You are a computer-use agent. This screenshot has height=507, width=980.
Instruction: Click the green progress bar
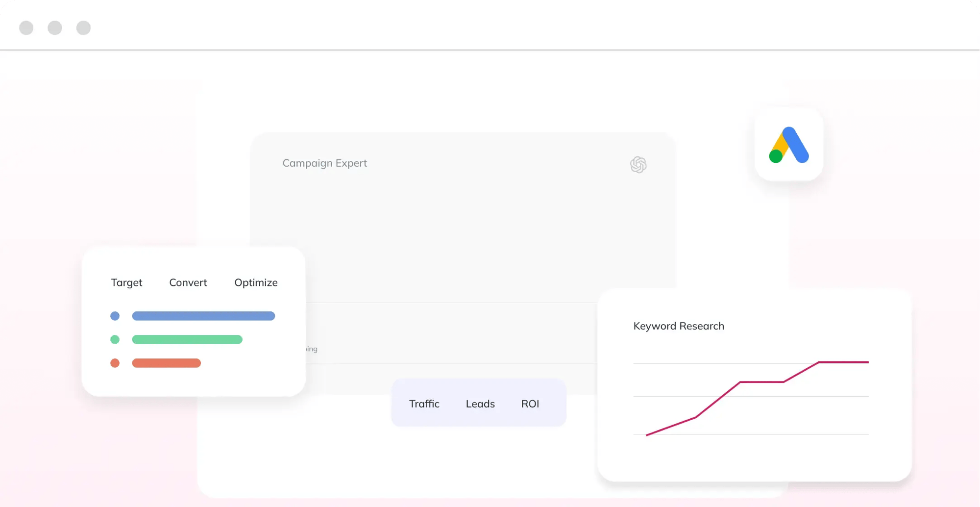[187, 339]
